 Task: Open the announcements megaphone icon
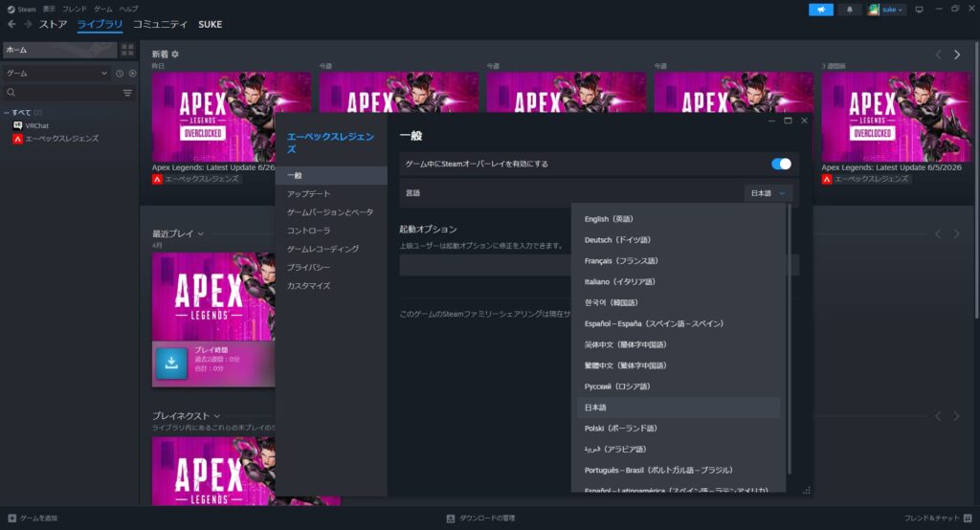(820, 10)
